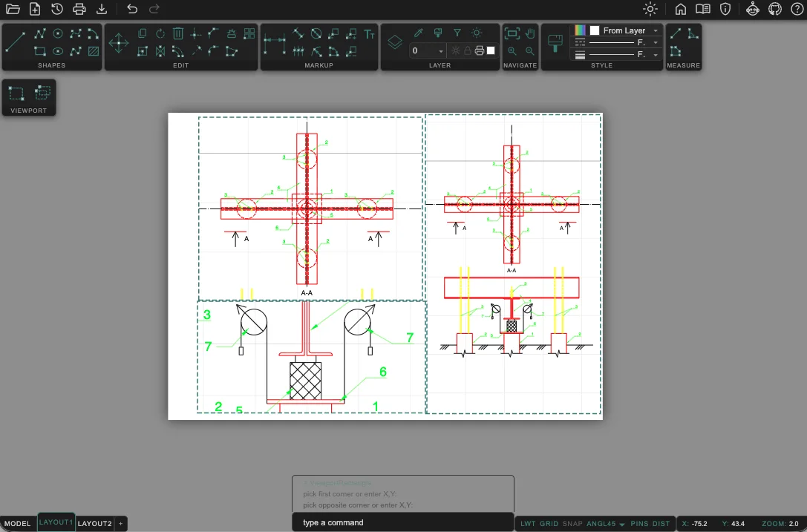Toggle GRID in status bar
807x532 pixels.
549,523
